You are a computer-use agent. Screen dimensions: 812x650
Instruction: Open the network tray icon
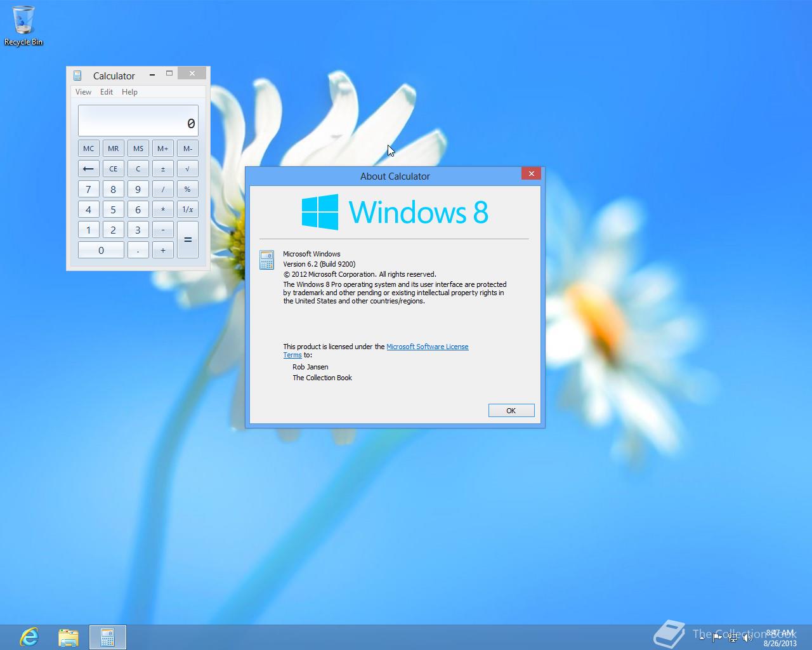click(x=733, y=638)
